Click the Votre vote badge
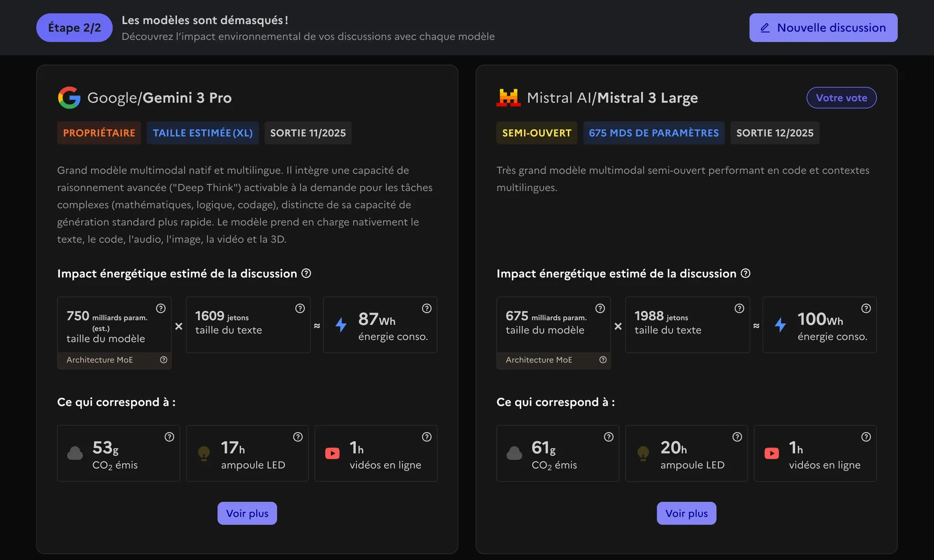Image resolution: width=934 pixels, height=560 pixels. point(841,98)
